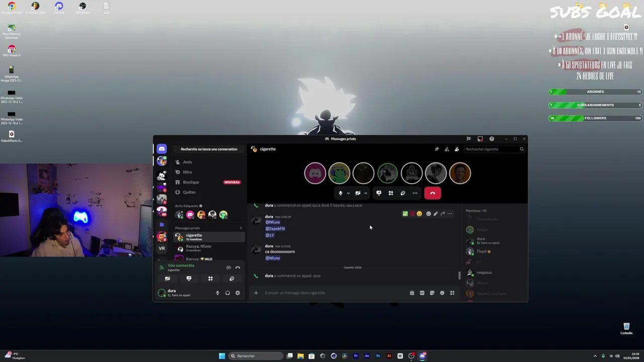The width and height of the screenshot is (644, 362).
Task: Open Recherche ou lance une conversation
Action: (x=209, y=149)
